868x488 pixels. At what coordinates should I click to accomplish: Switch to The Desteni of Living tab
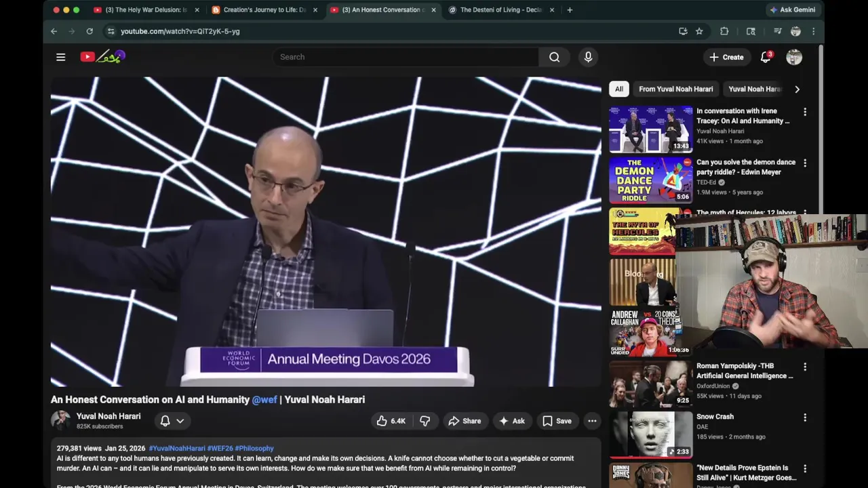500,9
